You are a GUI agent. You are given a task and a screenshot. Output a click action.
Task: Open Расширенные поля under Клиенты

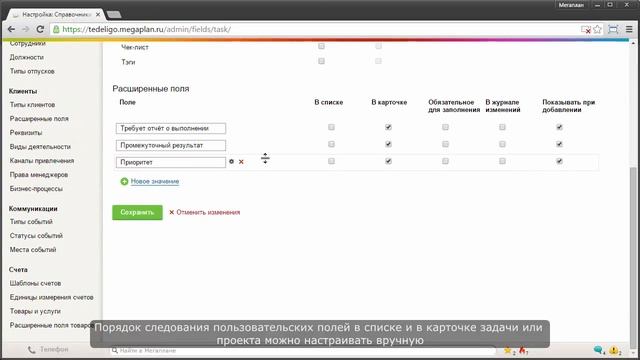(x=39, y=118)
